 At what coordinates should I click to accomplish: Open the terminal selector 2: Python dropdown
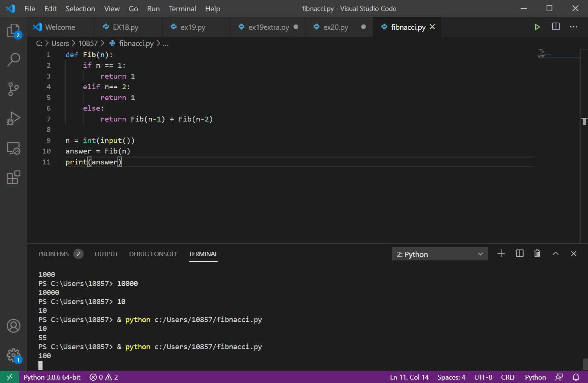point(440,254)
